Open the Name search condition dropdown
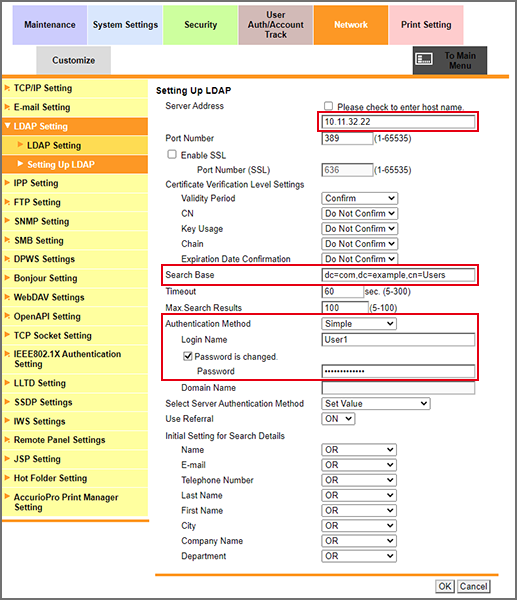This screenshot has width=517, height=600. [359, 450]
